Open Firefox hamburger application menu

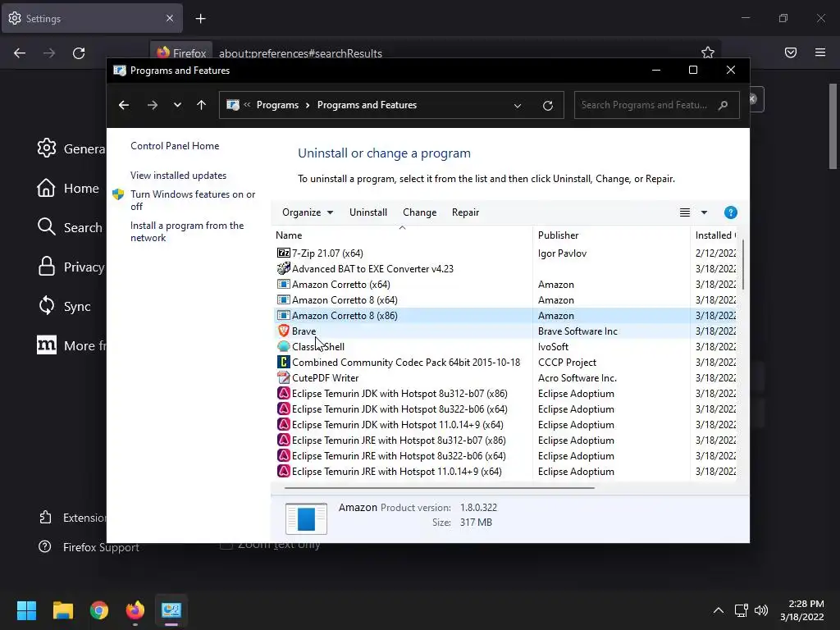(x=820, y=52)
